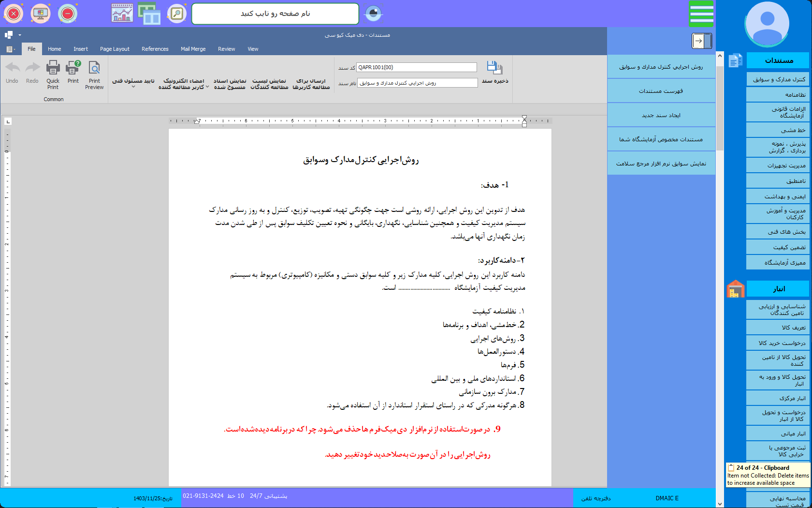Click the warehouse (انبار) building icon
Viewport: 812px width, 508px height.
(735, 289)
